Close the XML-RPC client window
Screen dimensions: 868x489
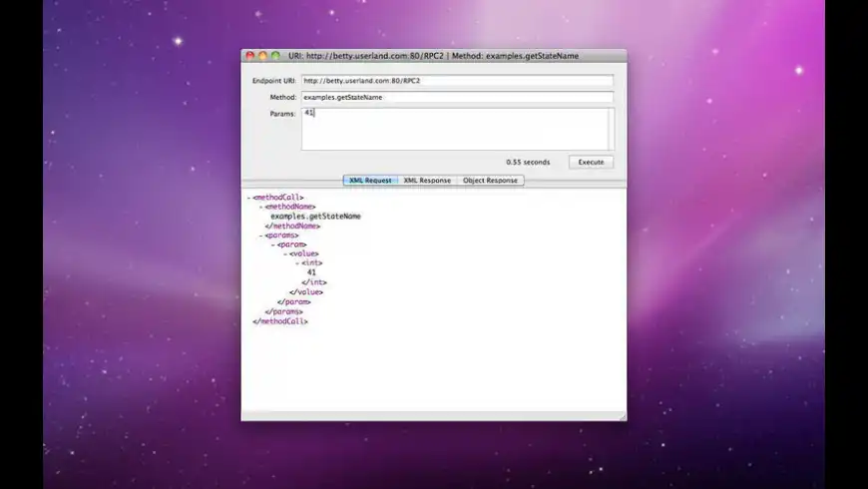(250, 55)
